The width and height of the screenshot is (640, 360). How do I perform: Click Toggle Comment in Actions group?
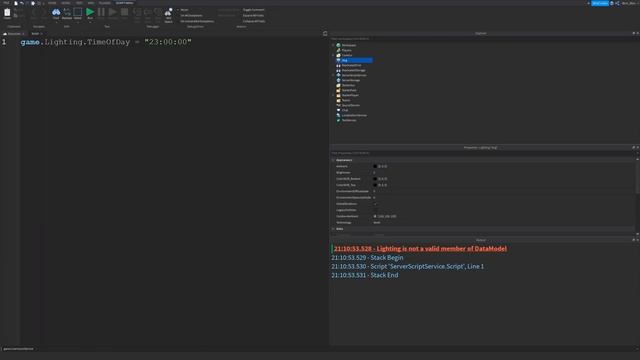click(253, 10)
